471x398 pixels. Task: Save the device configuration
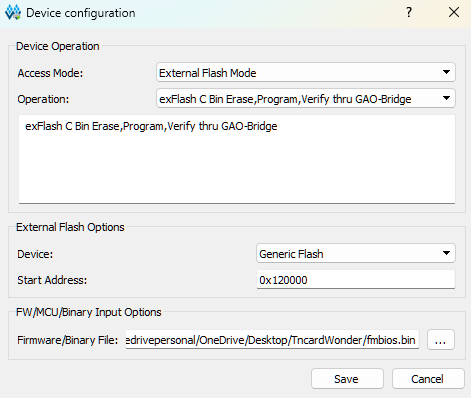tap(347, 379)
